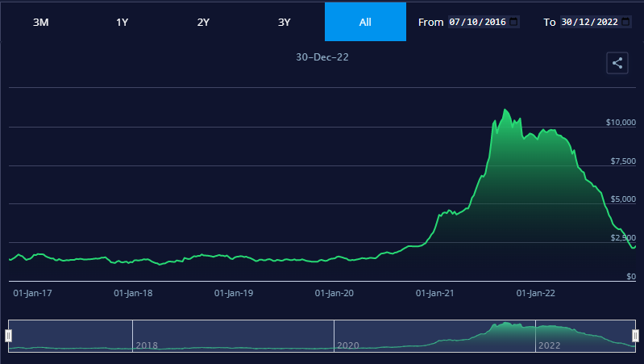Click the $7,500 axis value
The width and height of the screenshot is (644, 364).
(x=623, y=161)
